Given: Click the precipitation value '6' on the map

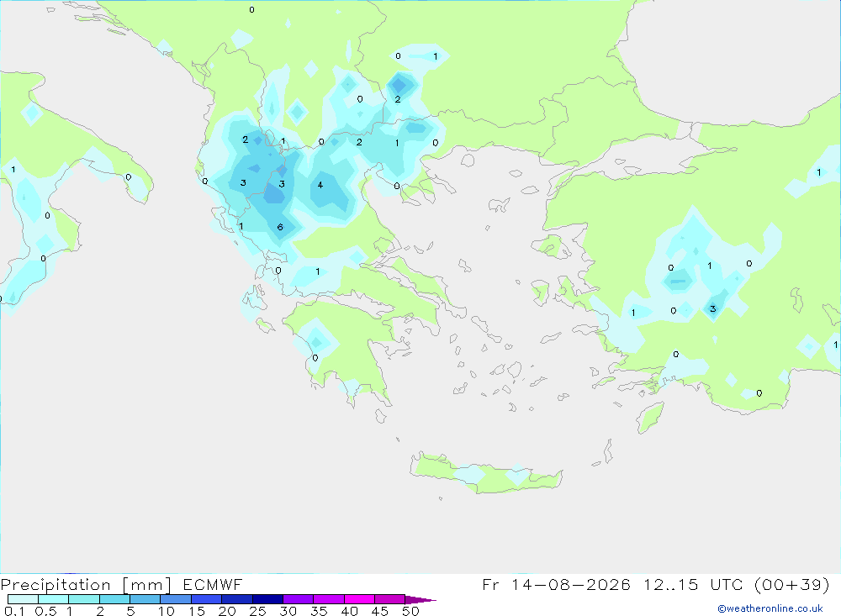Looking at the screenshot, I should pos(280,227).
